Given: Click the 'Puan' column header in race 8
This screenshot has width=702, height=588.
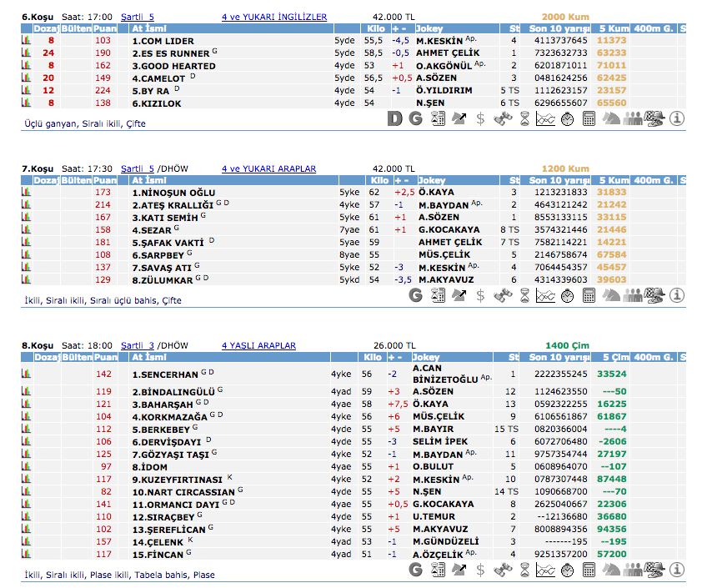Looking at the screenshot, I should point(104,357).
